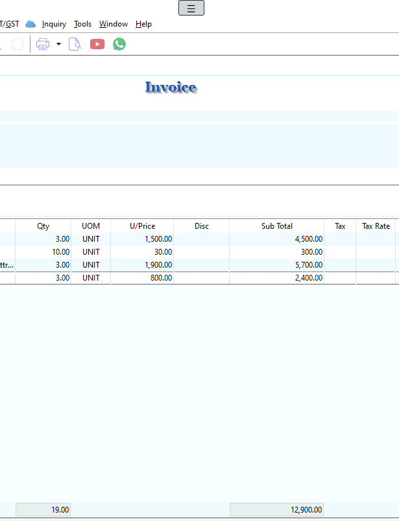Open the Tools menu

[82, 24]
